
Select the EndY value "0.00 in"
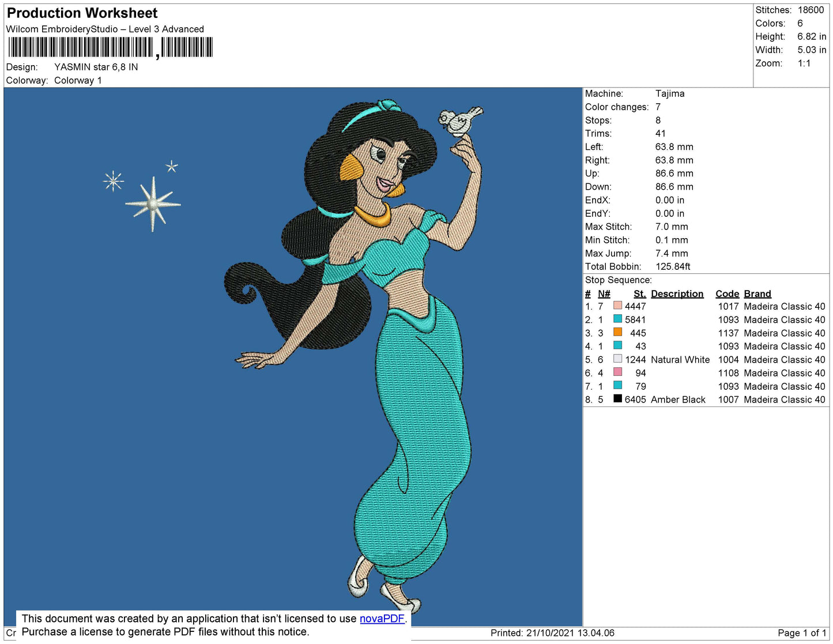670,213
